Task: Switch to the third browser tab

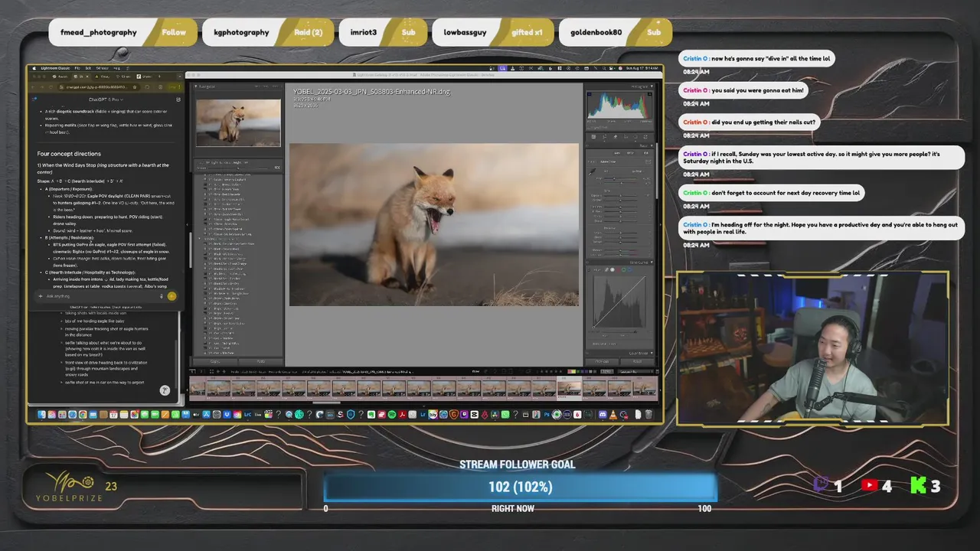Action: [103, 77]
